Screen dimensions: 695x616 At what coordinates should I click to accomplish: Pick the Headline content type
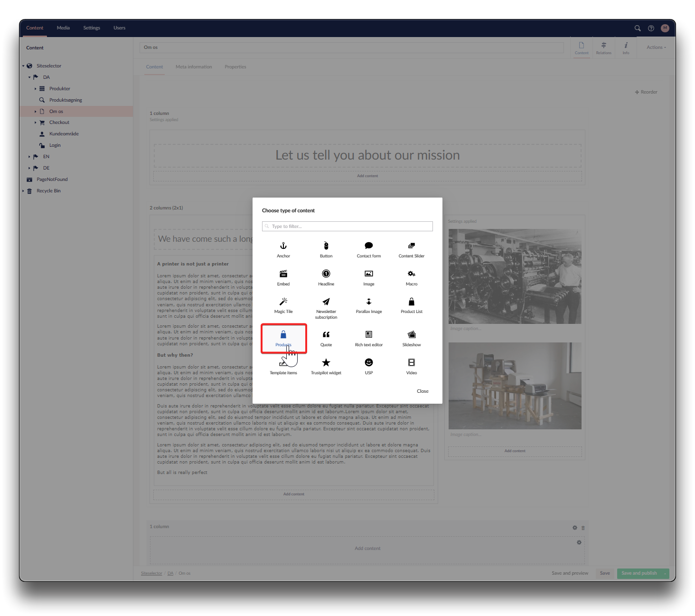point(326,278)
